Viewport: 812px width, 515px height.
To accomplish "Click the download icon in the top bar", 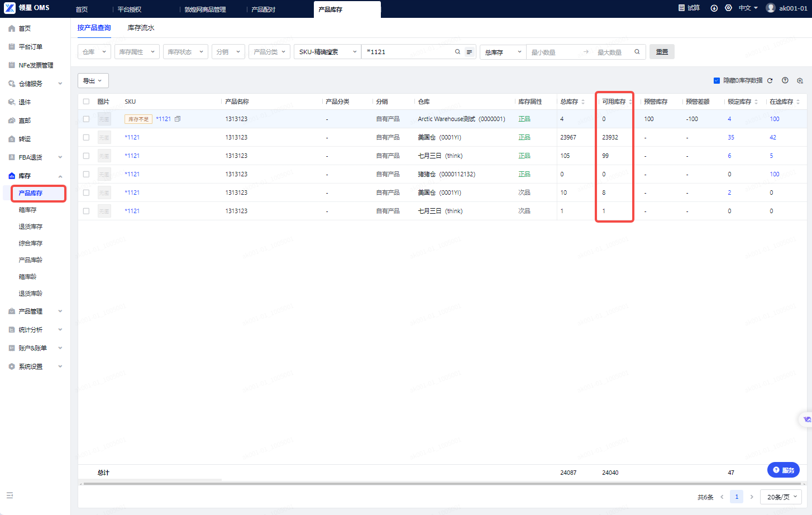I will (714, 8).
